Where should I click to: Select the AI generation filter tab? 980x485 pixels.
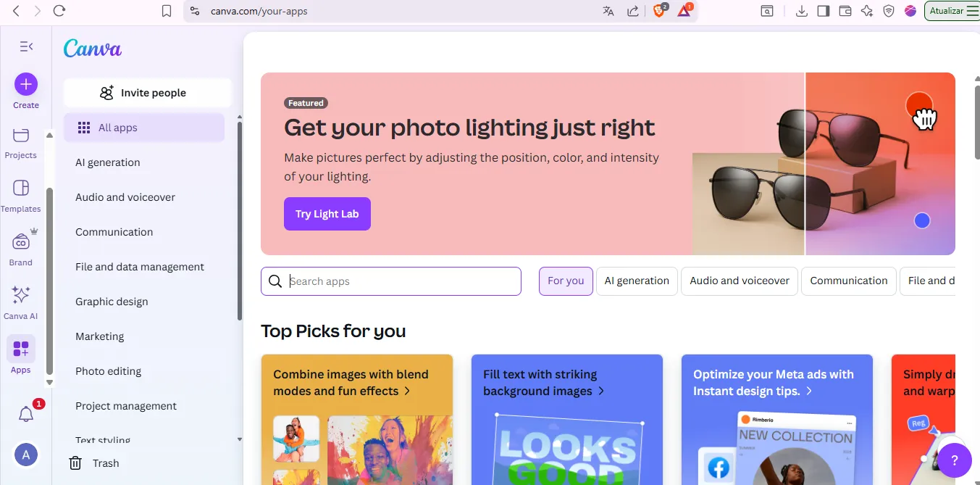click(x=637, y=281)
